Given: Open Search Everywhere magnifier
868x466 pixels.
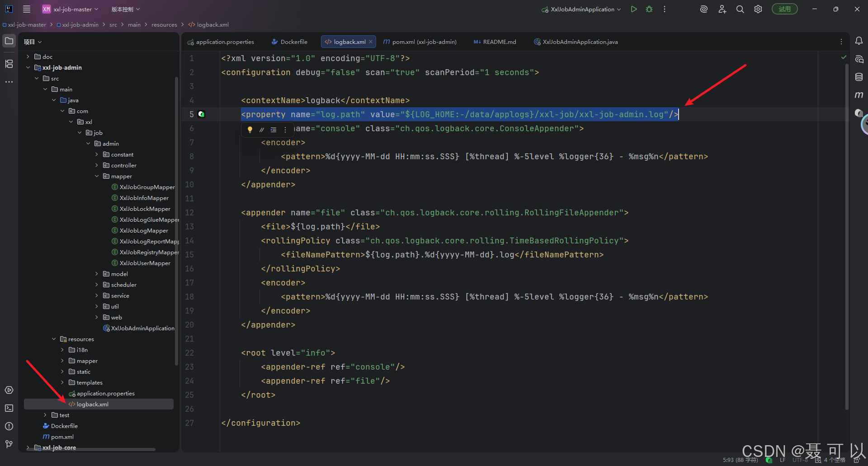Looking at the screenshot, I should point(740,9).
